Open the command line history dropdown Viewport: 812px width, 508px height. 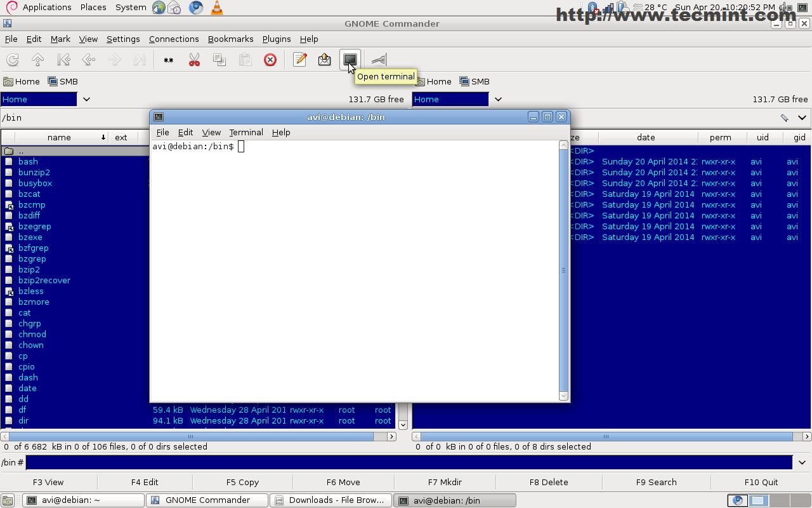pyautogui.click(x=802, y=463)
